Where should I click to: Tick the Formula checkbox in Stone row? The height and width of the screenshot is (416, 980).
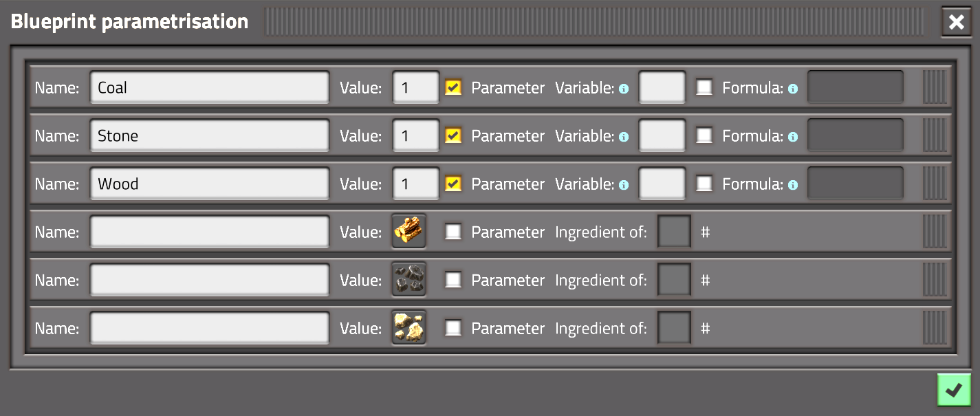point(704,135)
